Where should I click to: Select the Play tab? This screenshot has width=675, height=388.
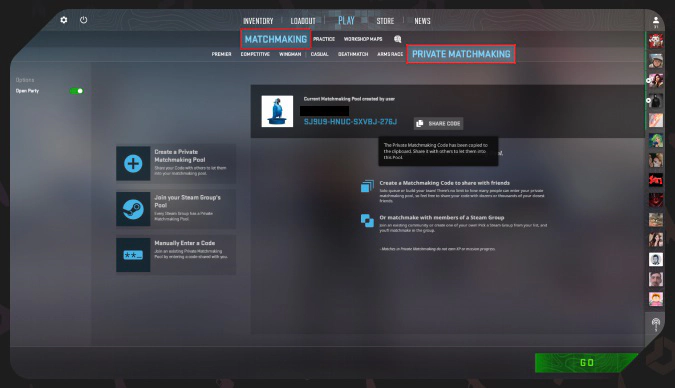[346, 20]
